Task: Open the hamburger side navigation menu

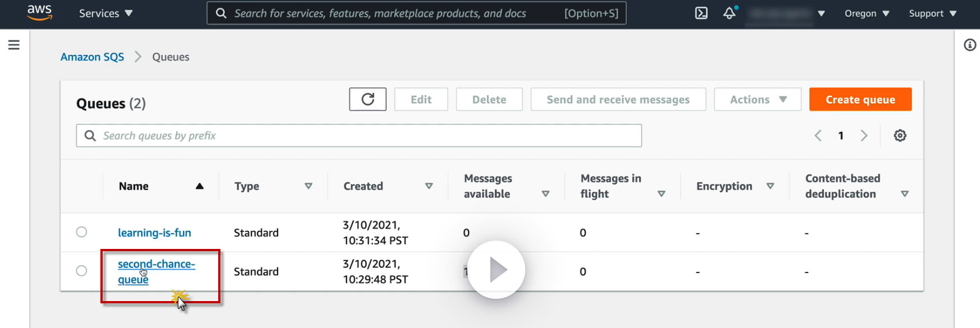Action: click(x=14, y=45)
